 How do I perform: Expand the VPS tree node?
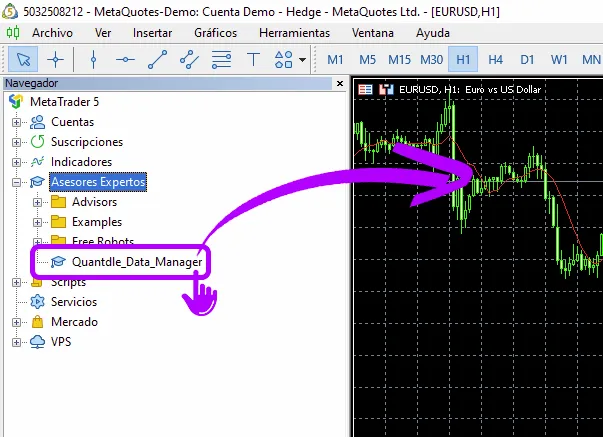16,342
